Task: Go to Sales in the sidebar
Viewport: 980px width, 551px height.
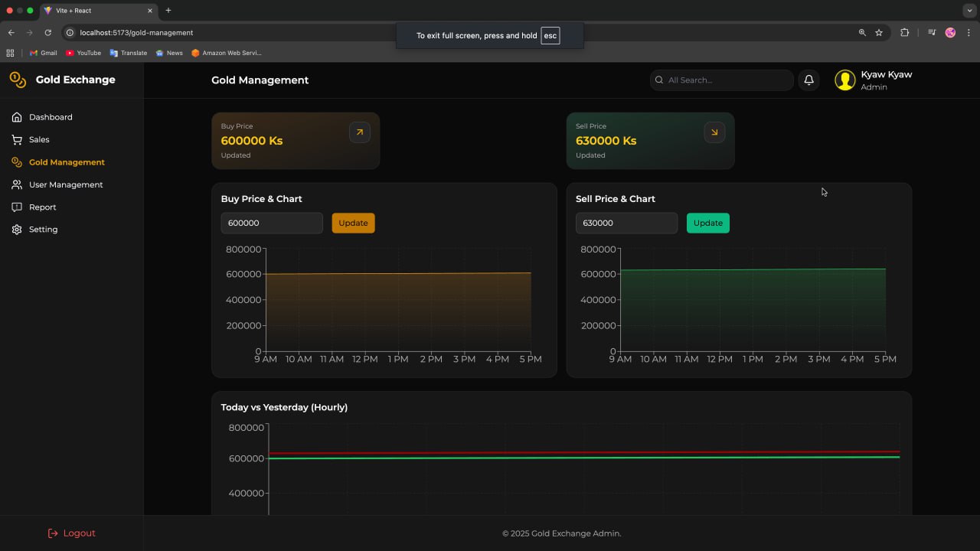Action: tap(39, 139)
